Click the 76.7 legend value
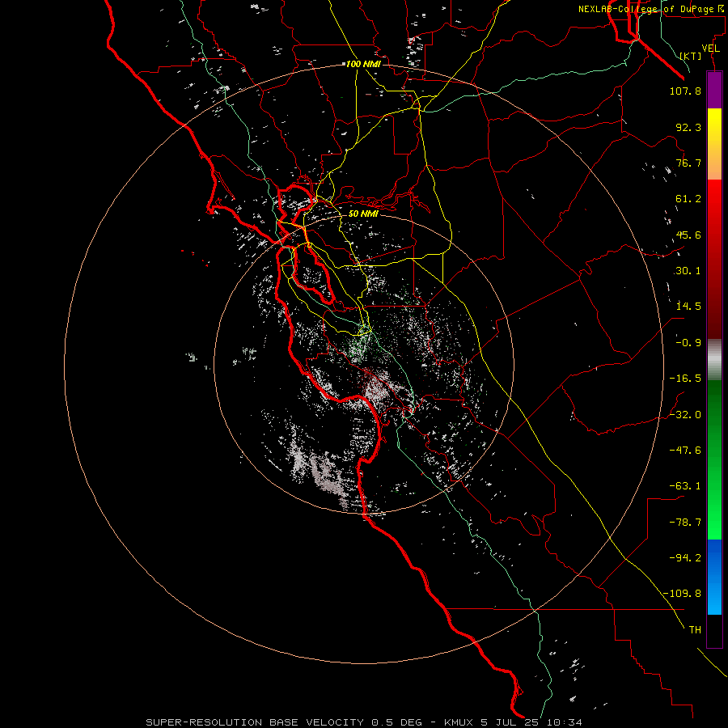This screenshot has height=728, width=728. pos(688,163)
